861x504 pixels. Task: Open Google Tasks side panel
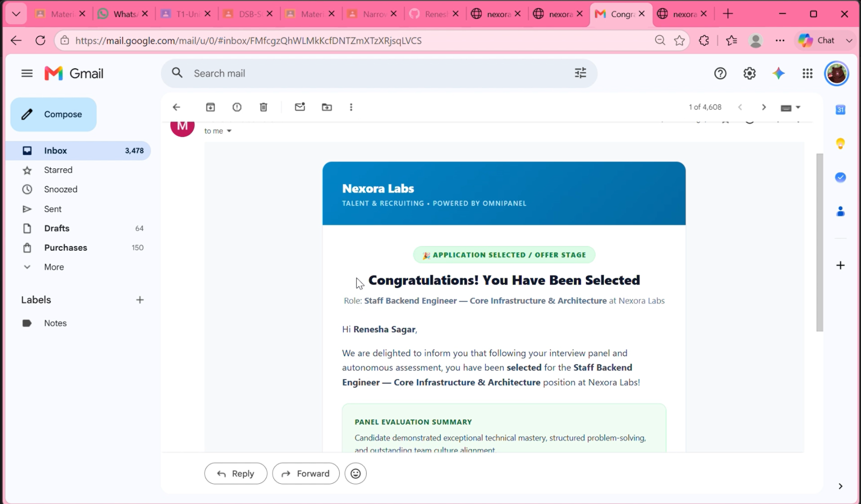(x=840, y=177)
